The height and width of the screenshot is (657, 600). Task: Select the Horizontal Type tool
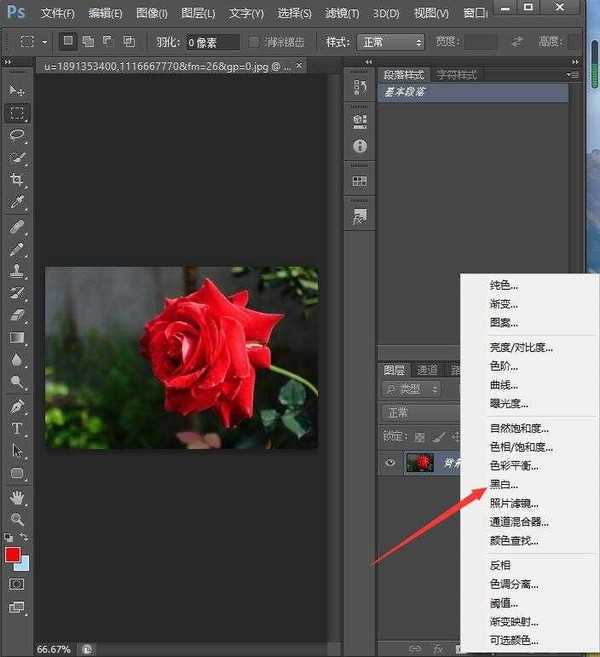tap(17, 429)
